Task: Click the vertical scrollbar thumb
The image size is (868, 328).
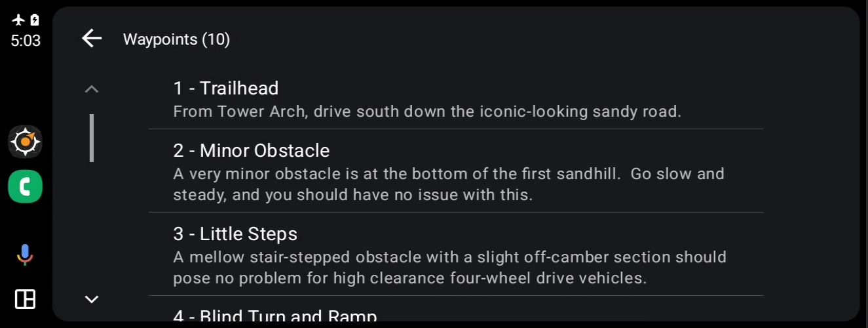Action: pyautogui.click(x=92, y=138)
